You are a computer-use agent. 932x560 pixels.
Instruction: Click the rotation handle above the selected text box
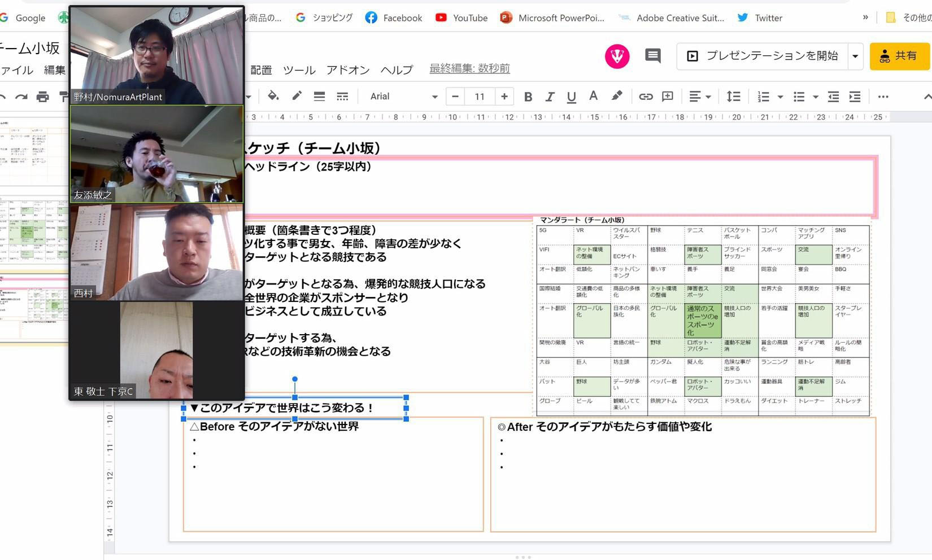click(x=295, y=379)
